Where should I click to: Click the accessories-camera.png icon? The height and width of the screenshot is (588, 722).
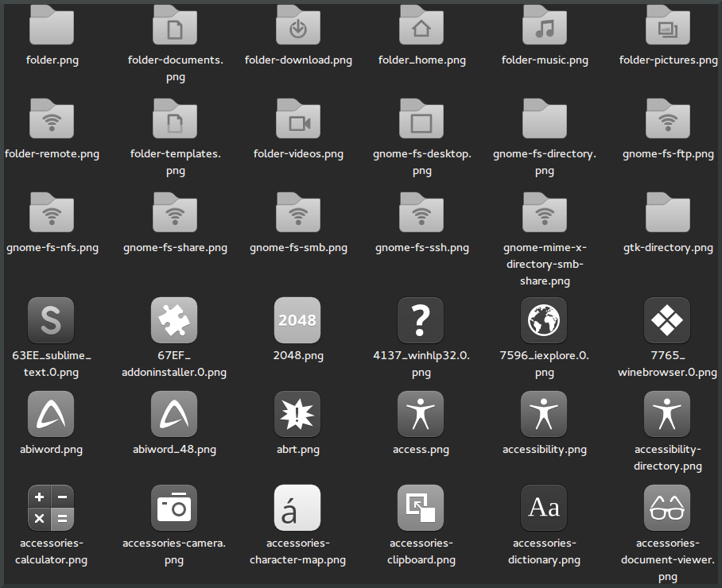[174, 508]
